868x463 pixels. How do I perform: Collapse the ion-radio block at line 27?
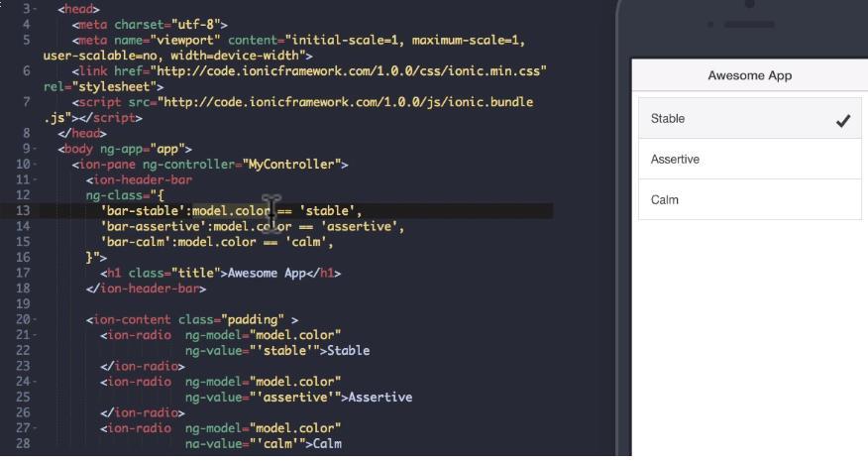point(36,428)
